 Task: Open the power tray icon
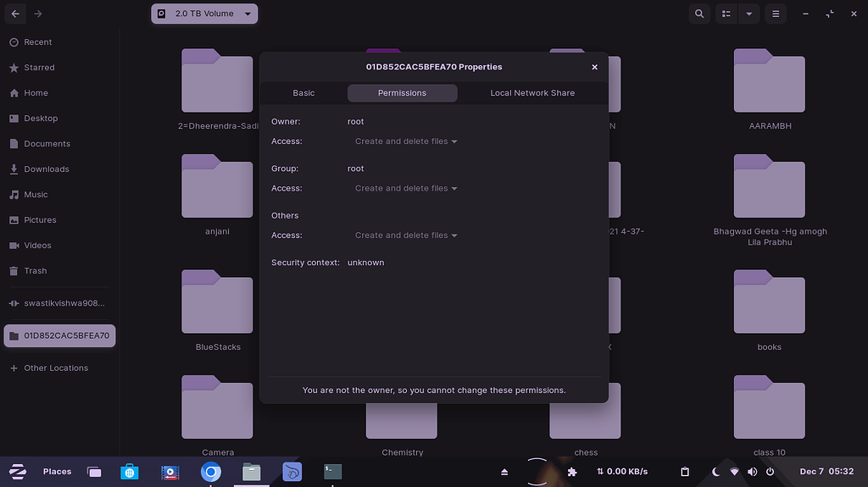[x=770, y=472]
